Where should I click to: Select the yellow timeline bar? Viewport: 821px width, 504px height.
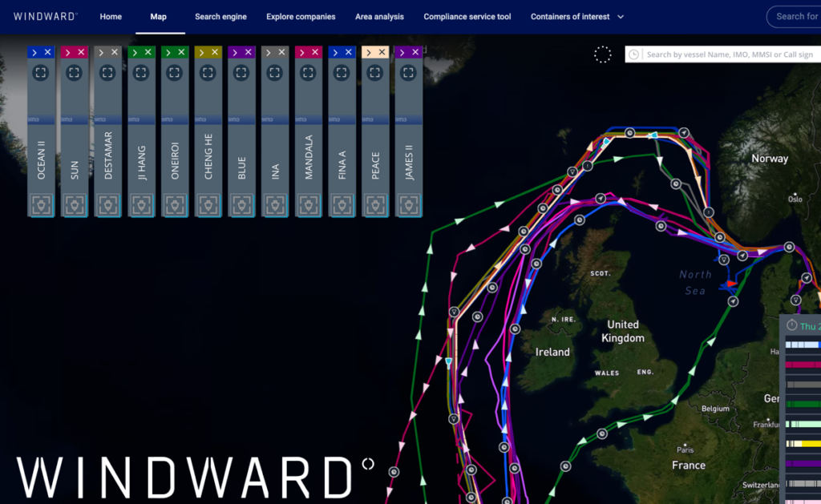pyautogui.click(x=803, y=444)
